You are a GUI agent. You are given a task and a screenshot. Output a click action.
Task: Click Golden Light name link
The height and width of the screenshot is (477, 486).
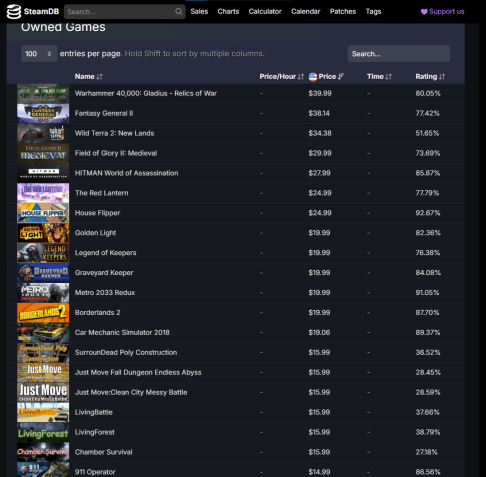point(95,233)
